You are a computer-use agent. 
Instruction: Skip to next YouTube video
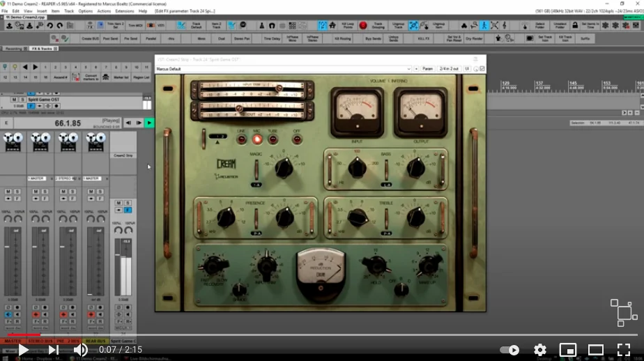pyautogui.click(x=54, y=350)
